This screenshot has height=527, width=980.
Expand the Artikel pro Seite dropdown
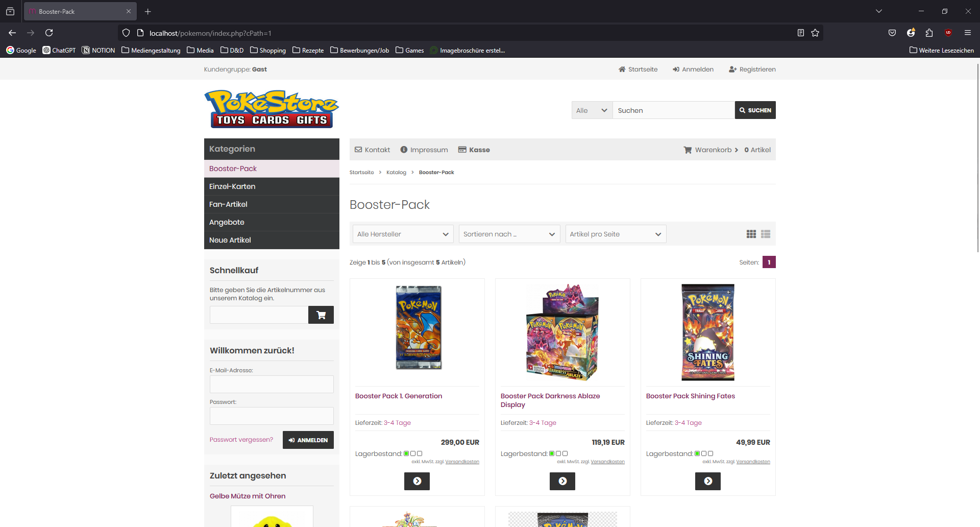pyautogui.click(x=615, y=234)
